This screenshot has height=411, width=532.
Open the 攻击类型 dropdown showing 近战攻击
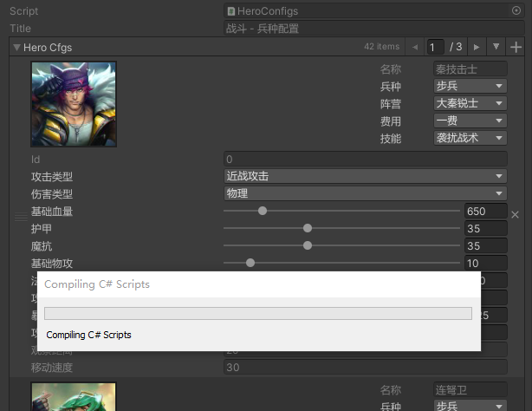point(366,176)
